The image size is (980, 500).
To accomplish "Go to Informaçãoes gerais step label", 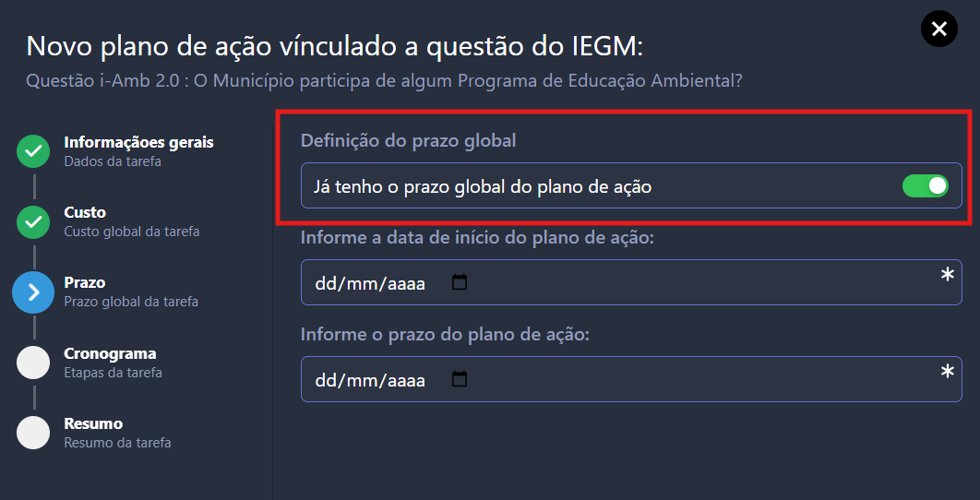I will pyautogui.click(x=138, y=142).
